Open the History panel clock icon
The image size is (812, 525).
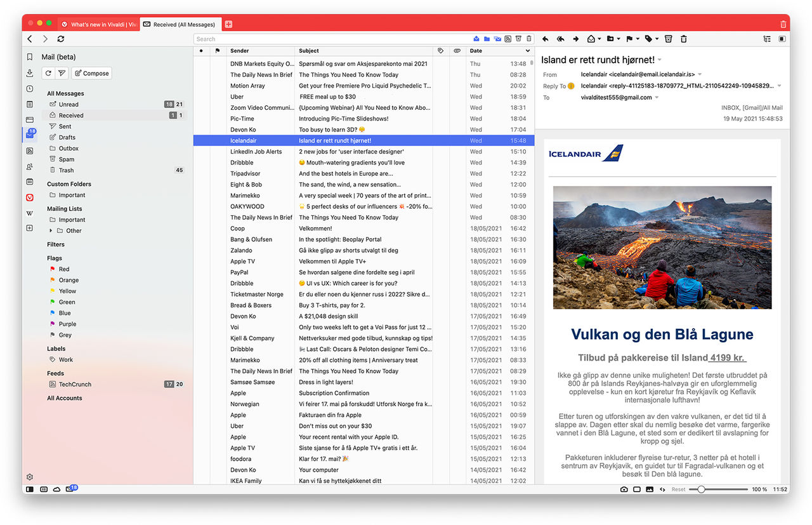(x=30, y=89)
